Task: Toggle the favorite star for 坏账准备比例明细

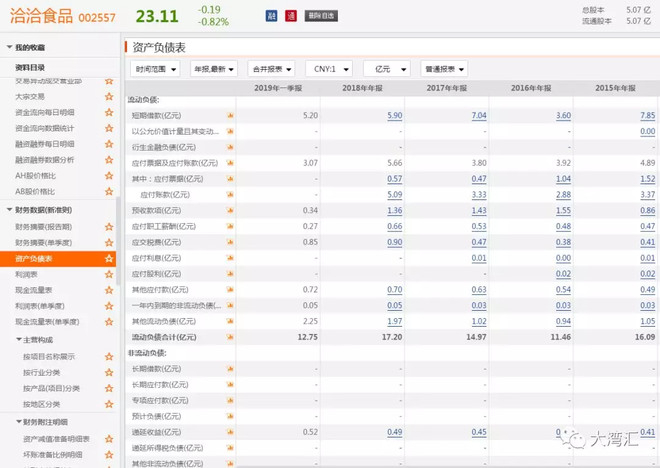Action: (109, 455)
